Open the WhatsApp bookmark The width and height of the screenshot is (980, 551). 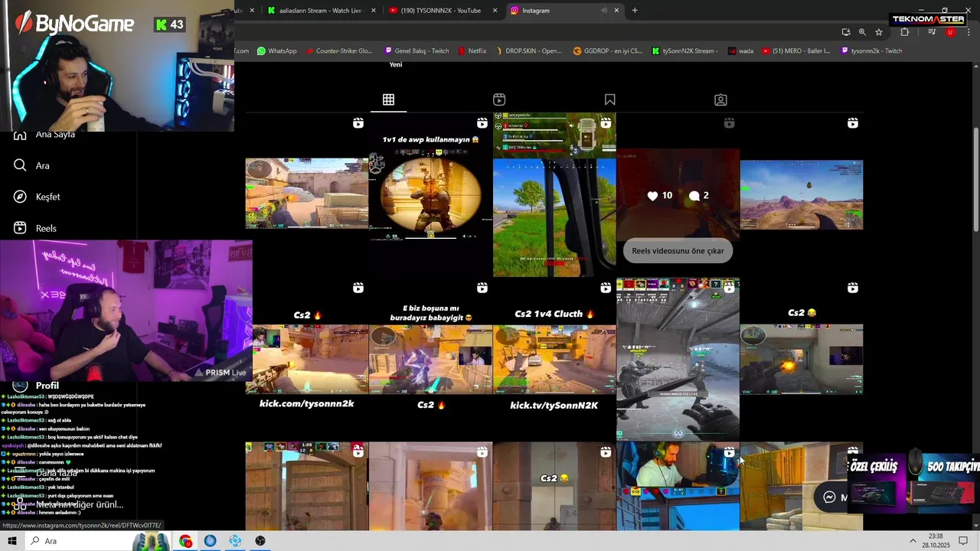coord(276,51)
